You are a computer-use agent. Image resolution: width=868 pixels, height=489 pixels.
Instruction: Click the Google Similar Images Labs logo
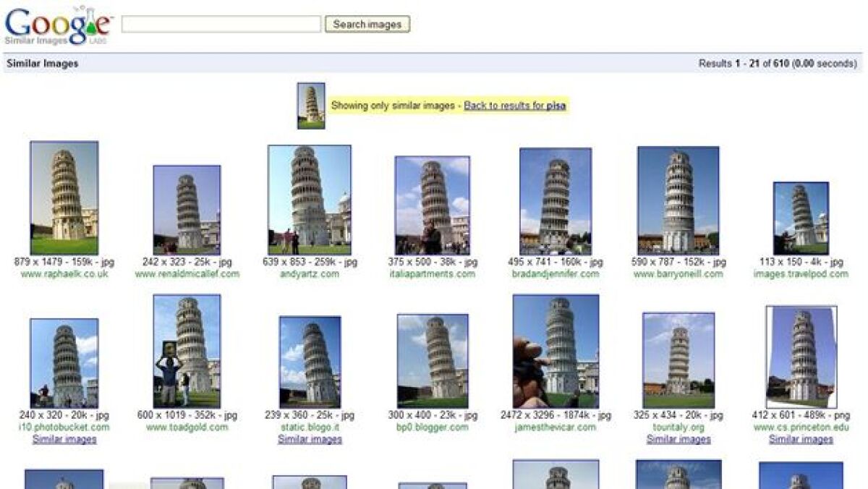[x=59, y=26]
